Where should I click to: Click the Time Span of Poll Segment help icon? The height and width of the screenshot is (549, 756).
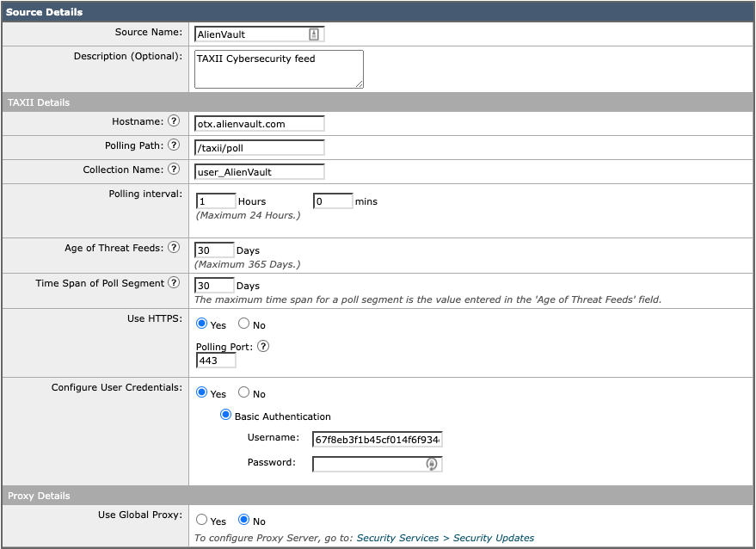[x=174, y=282]
